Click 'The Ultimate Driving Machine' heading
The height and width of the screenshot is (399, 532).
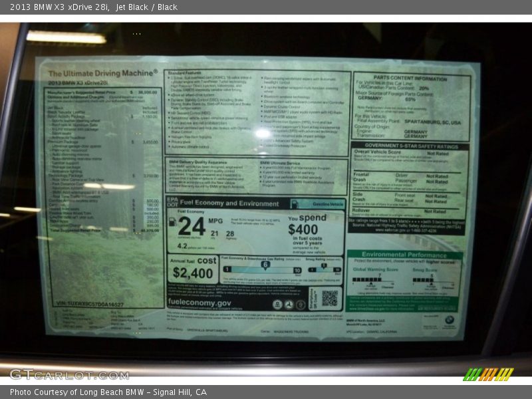point(103,73)
